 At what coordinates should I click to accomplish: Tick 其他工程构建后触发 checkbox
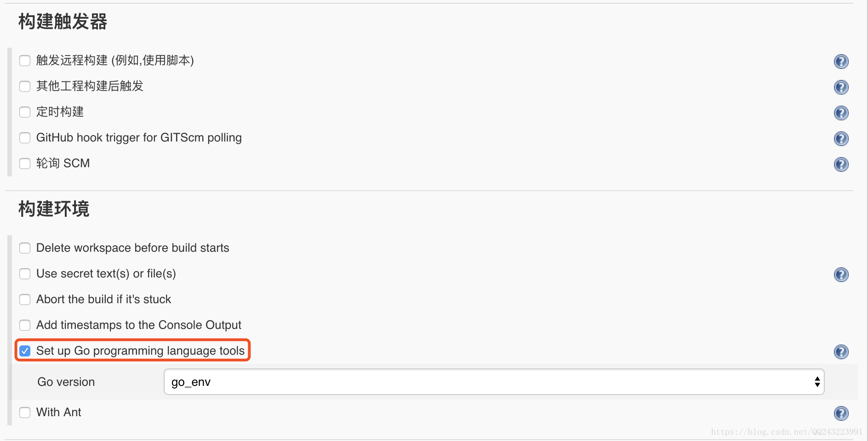click(x=25, y=86)
